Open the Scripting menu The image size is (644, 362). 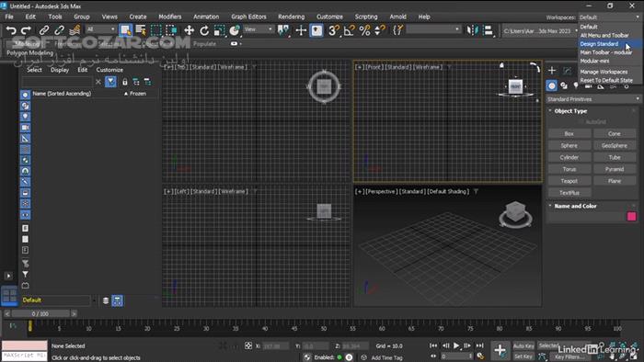pos(366,17)
